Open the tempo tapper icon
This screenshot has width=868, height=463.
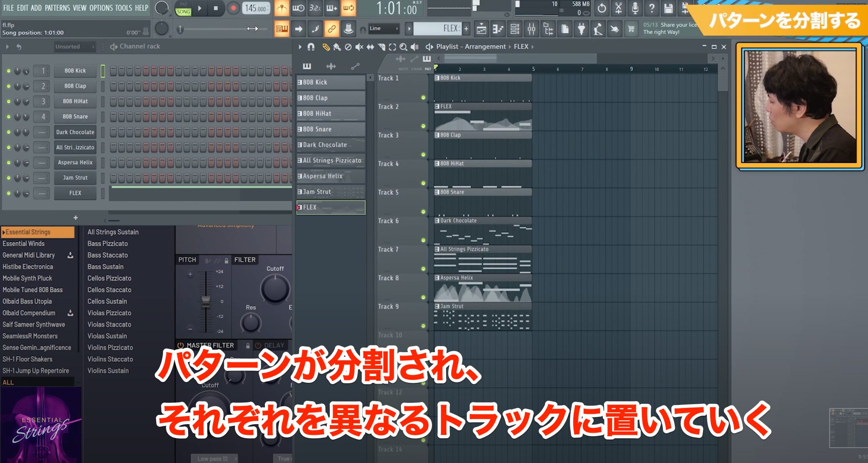tap(598, 29)
